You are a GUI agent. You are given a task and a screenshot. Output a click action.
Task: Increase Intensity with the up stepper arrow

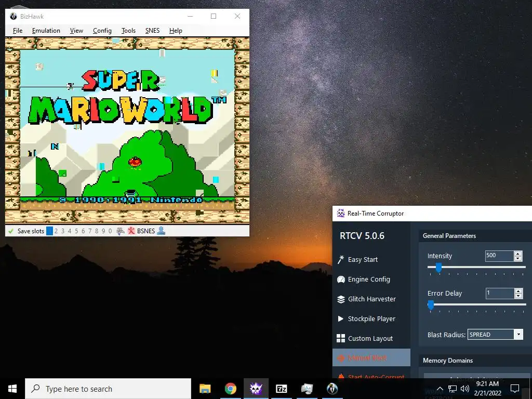click(x=518, y=254)
